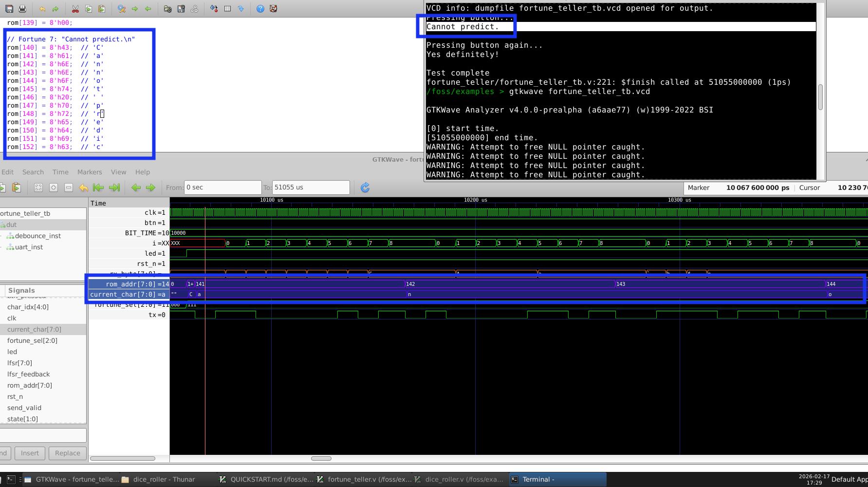Find the next edge with right arrow

151,187
